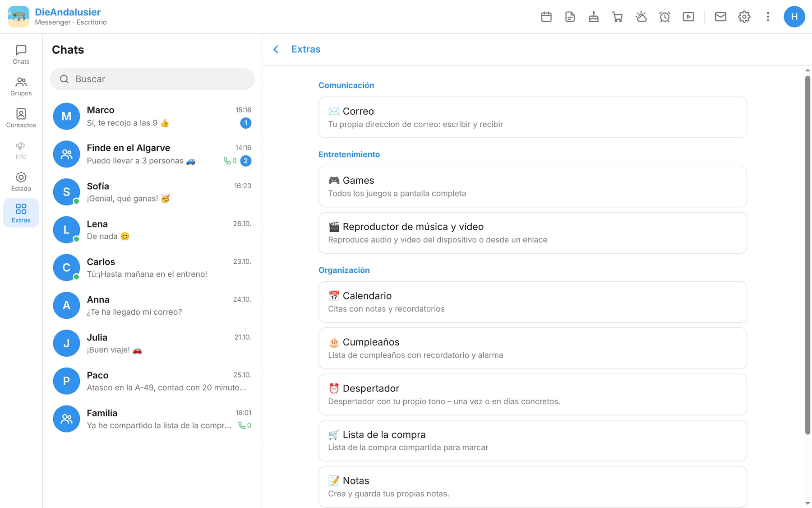Focus the Buscar search field
This screenshot has width=812, height=508.
152,79
